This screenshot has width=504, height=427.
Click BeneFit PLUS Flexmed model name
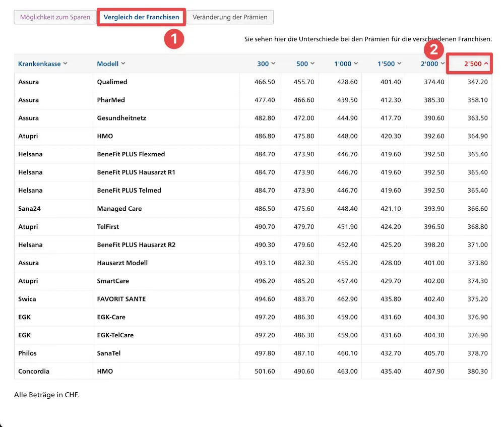pyautogui.click(x=131, y=154)
